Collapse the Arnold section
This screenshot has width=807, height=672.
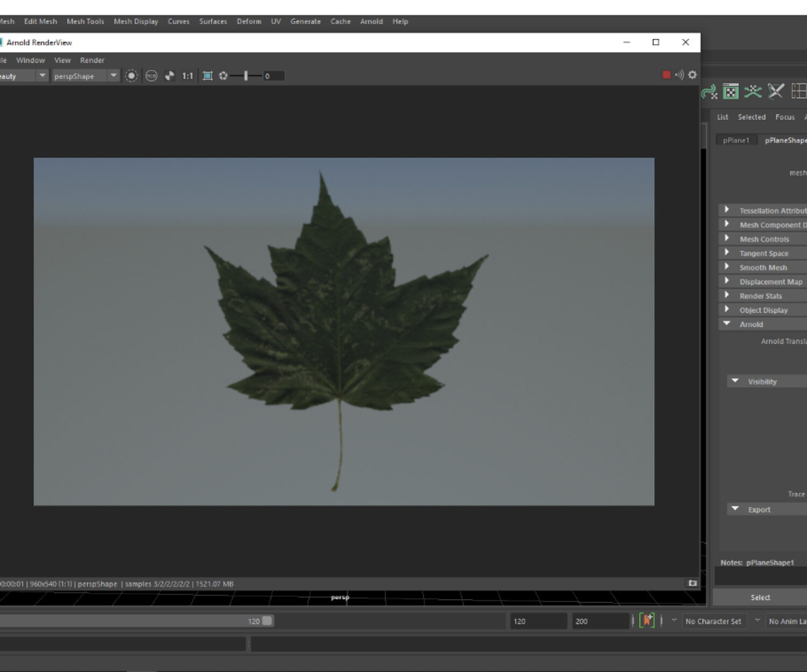tap(727, 324)
